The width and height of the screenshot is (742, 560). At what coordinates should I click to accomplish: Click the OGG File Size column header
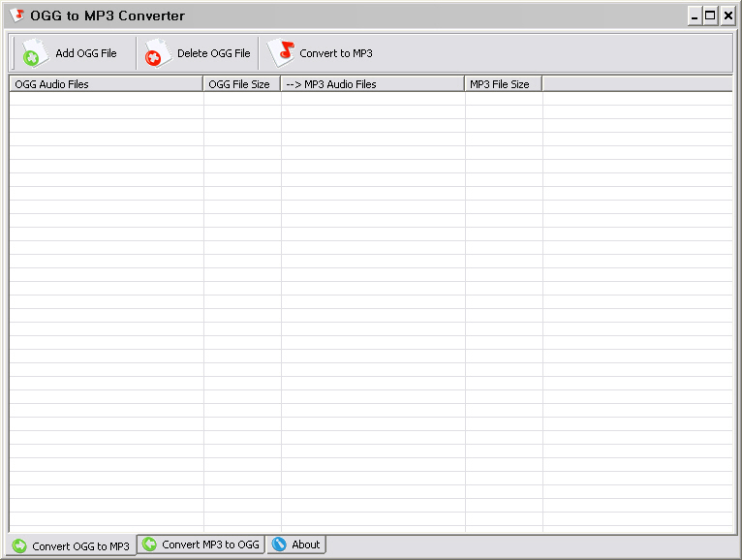241,84
